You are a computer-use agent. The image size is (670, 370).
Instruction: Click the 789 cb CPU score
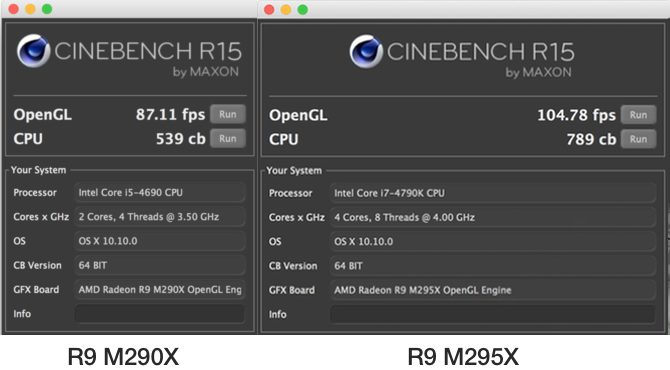(x=591, y=139)
